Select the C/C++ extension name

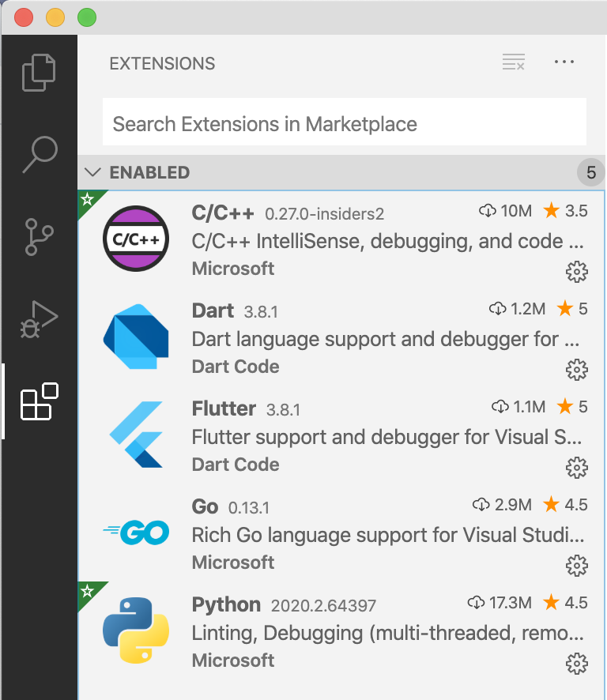223,213
